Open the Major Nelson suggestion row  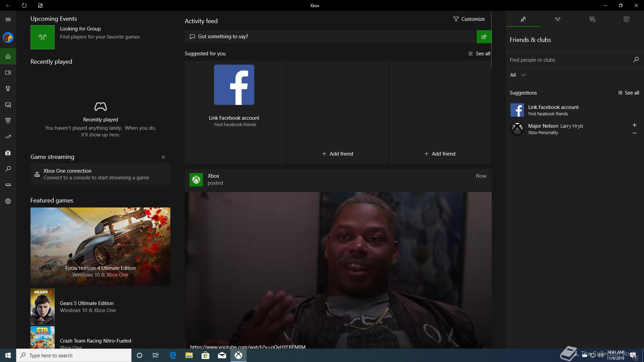(x=574, y=129)
